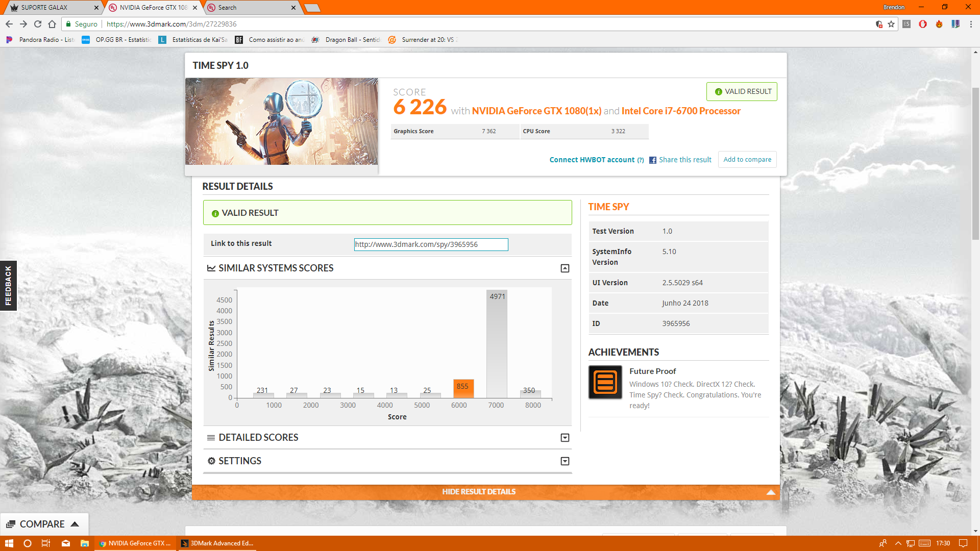Open the Windows Start menu
Image resolution: width=980 pixels, height=551 pixels.
[x=9, y=543]
